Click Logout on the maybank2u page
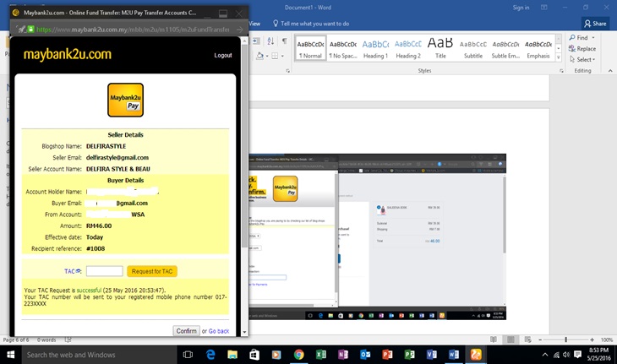This screenshot has width=617, height=364. (223, 56)
